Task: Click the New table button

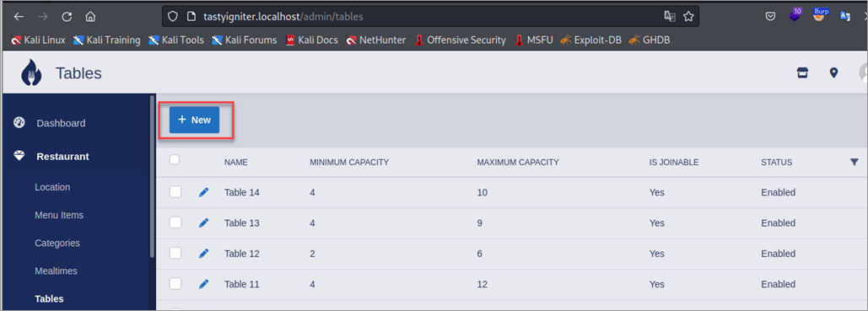Action: [194, 120]
